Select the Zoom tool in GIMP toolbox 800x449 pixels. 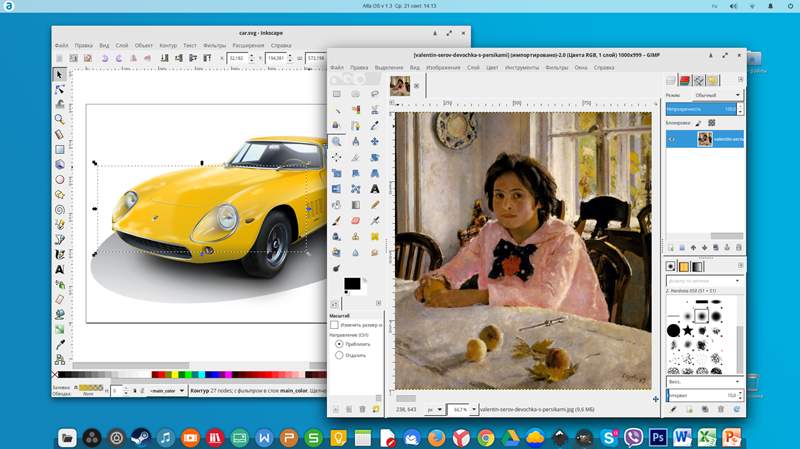[337, 141]
